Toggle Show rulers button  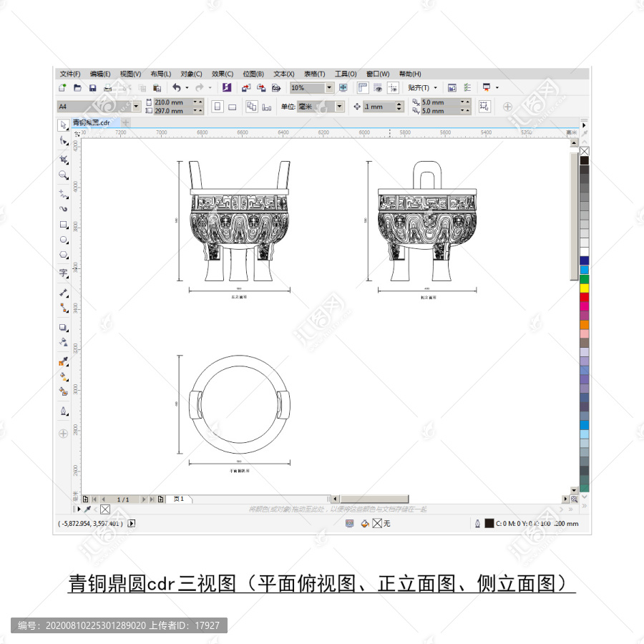point(363,87)
